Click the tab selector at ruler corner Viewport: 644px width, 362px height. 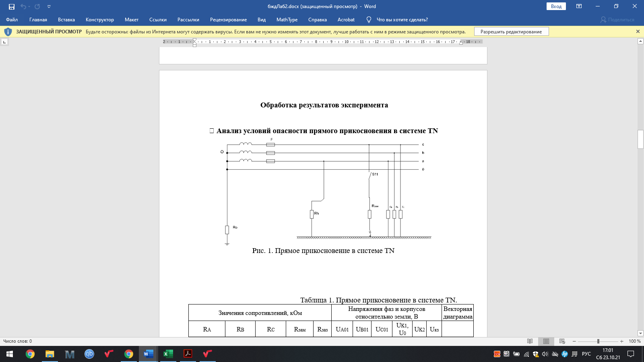(x=4, y=42)
